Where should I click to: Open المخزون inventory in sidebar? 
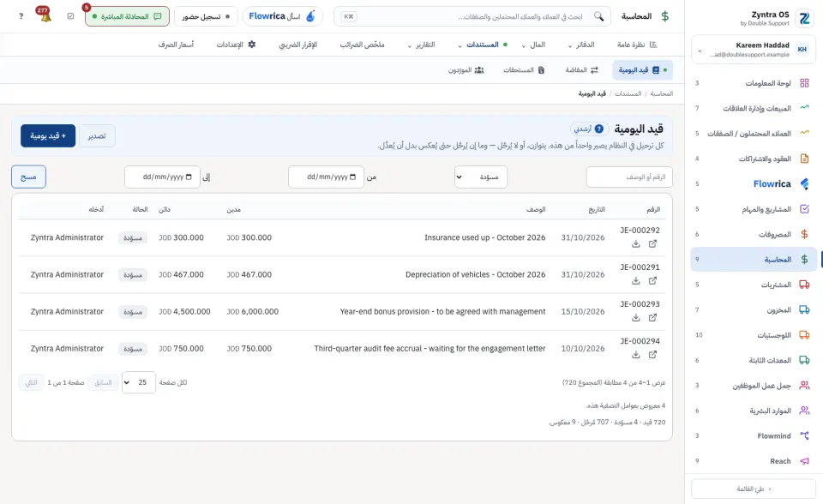point(754,309)
